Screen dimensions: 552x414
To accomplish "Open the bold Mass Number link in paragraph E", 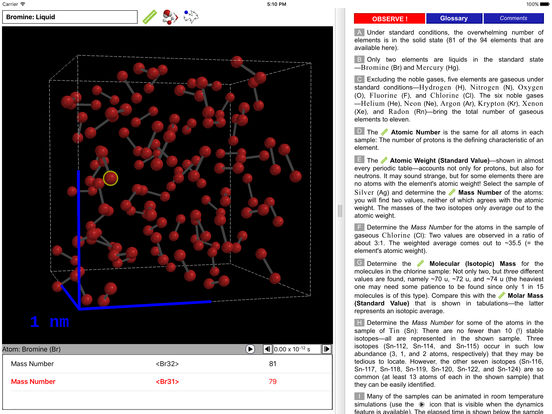I will 480,193.
